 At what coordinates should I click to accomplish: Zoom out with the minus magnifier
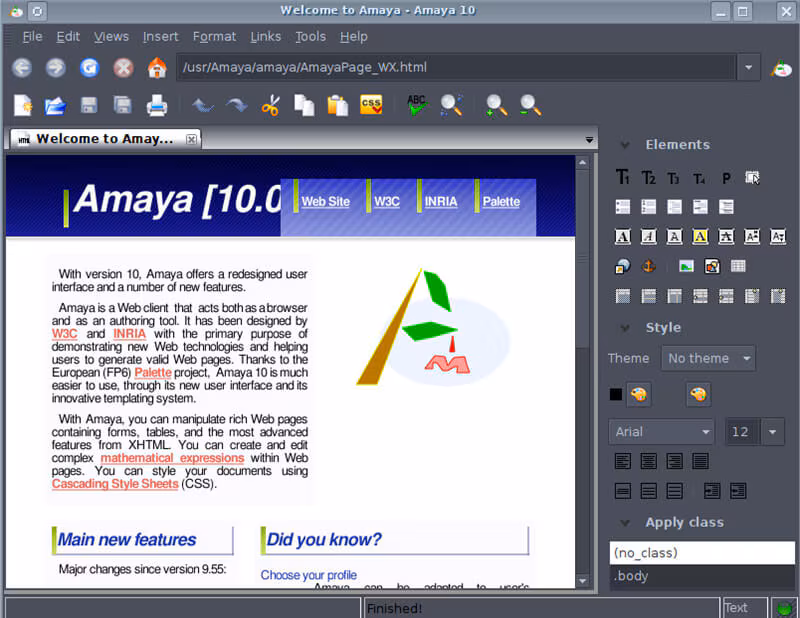coord(530,106)
